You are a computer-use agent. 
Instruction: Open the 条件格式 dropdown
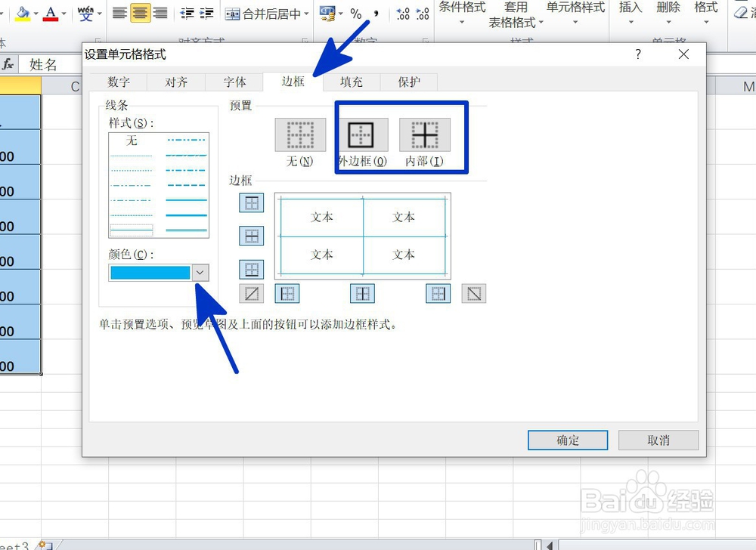point(462,14)
